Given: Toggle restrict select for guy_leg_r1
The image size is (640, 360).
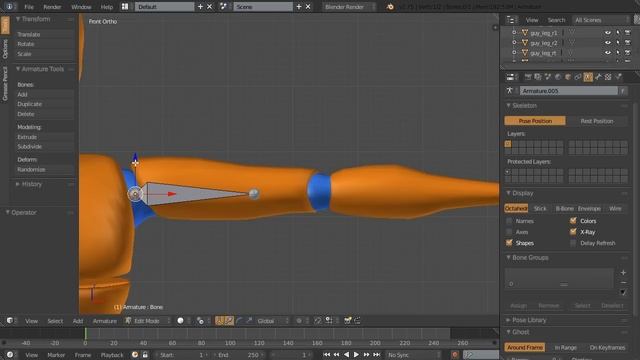Looking at the screenshot, I should coord(618,33).
